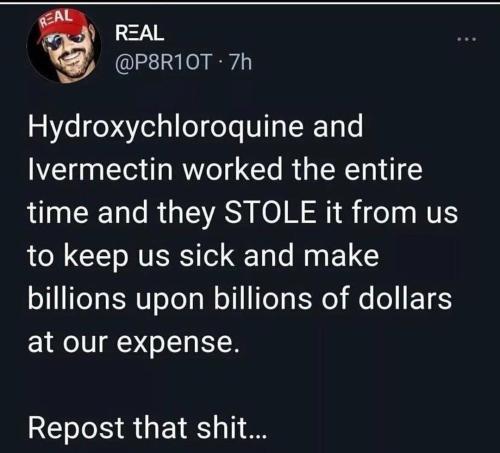The image size is (500, 453).
Task: Visit the @P8R1OT handle link
Action: point(164,62)
